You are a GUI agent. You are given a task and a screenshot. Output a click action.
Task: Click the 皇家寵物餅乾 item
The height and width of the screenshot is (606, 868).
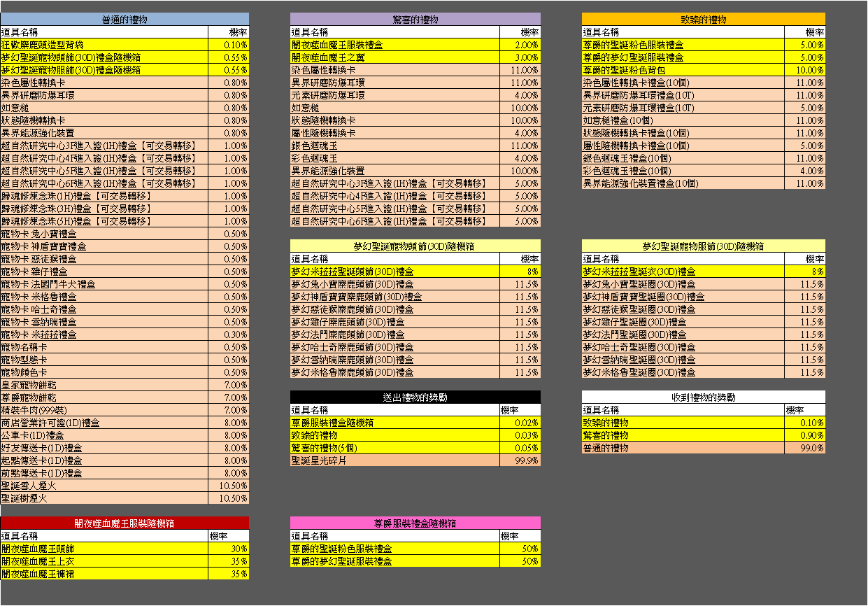click(104, 385)
